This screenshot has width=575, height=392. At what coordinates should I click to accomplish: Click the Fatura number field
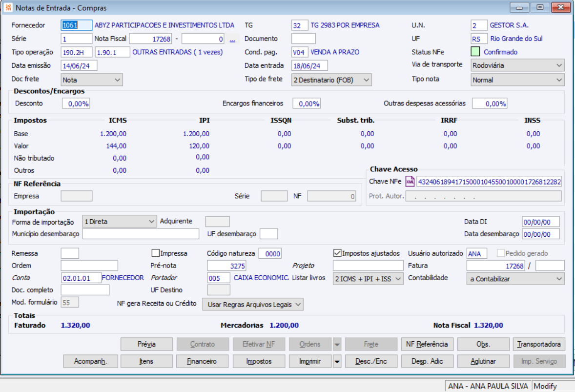(496, 266)
